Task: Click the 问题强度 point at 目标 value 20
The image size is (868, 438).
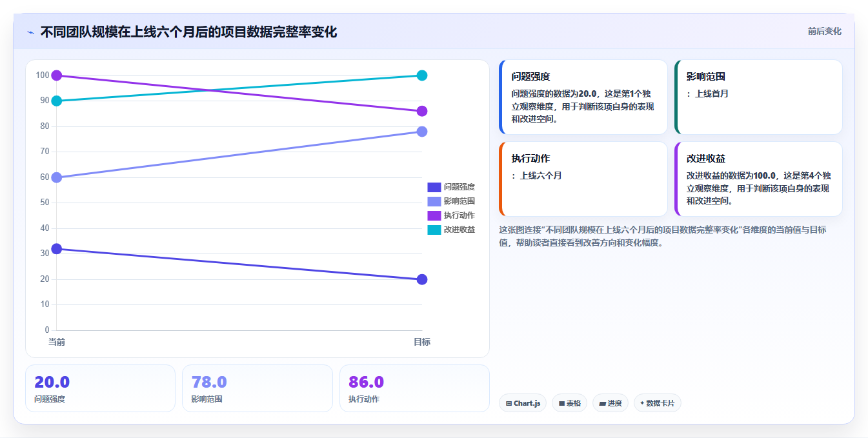Action: click(x=422, y=279)
